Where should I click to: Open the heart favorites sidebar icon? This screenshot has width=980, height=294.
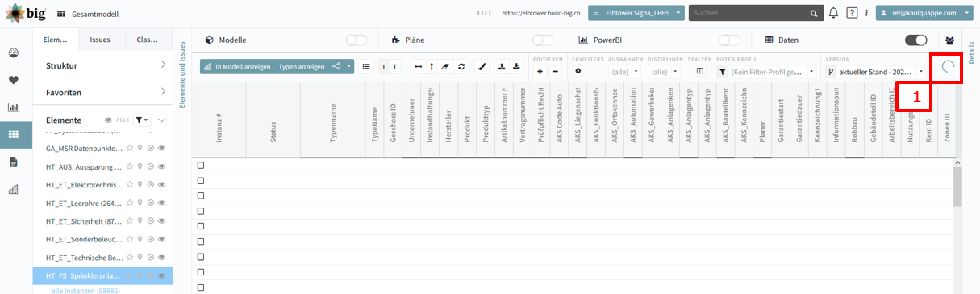[14, 80]
